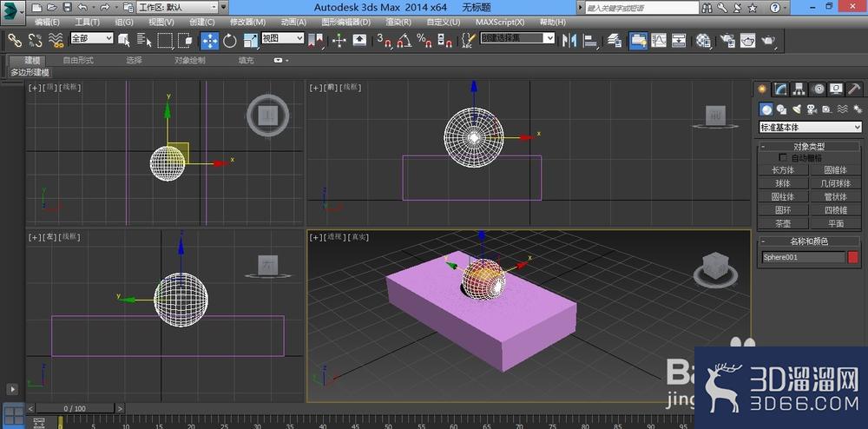Click the Open File folder icon
This screenshot has height=429, width=868.
[51, 8]
